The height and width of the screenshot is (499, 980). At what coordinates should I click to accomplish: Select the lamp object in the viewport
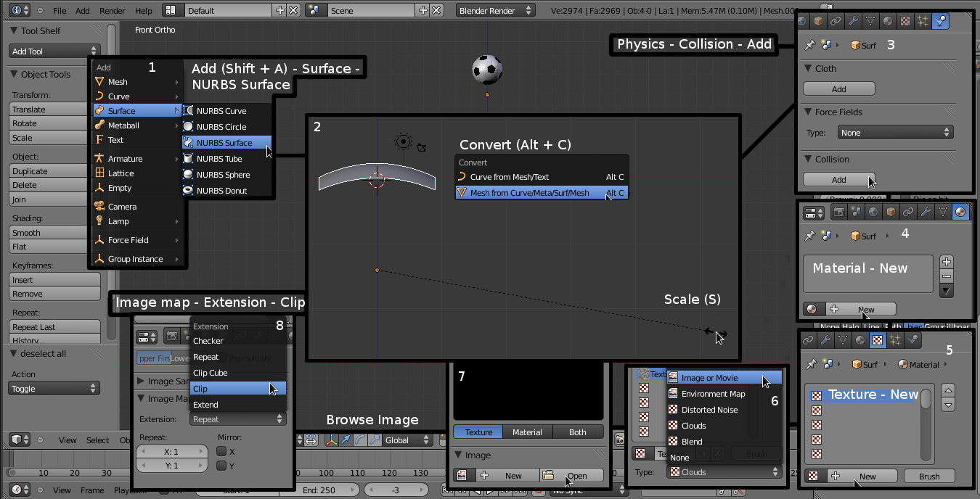click(x=403, y=141)
